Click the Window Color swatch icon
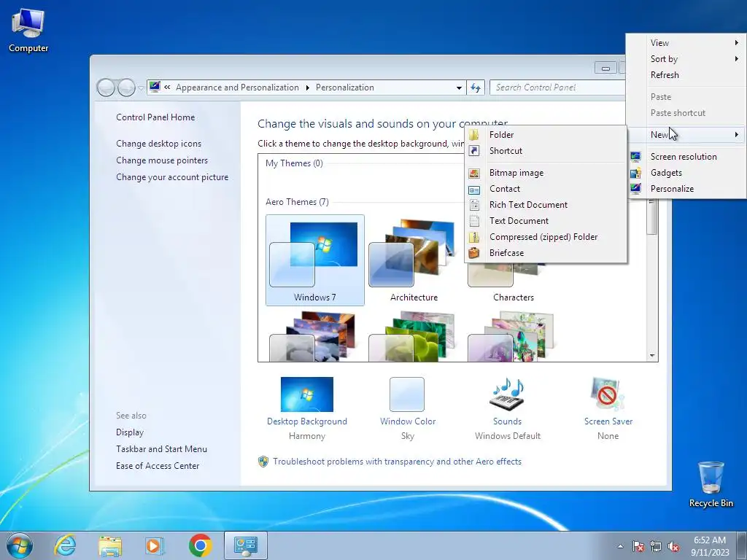Screen dimensions: 747x560 coord(407,394)
